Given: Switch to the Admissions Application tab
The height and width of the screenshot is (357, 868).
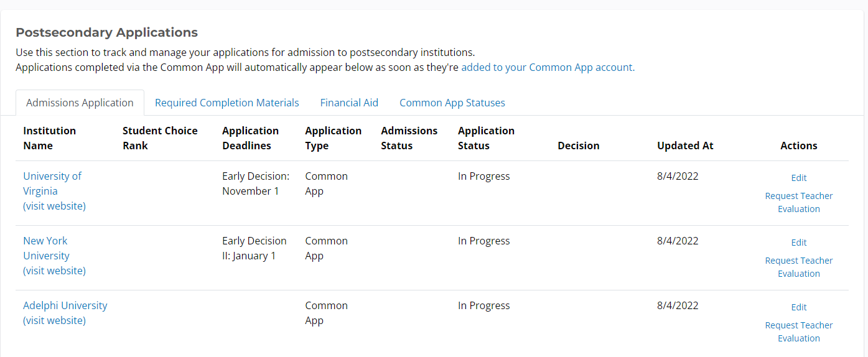Looking at the screenshot, I should 80,103.
